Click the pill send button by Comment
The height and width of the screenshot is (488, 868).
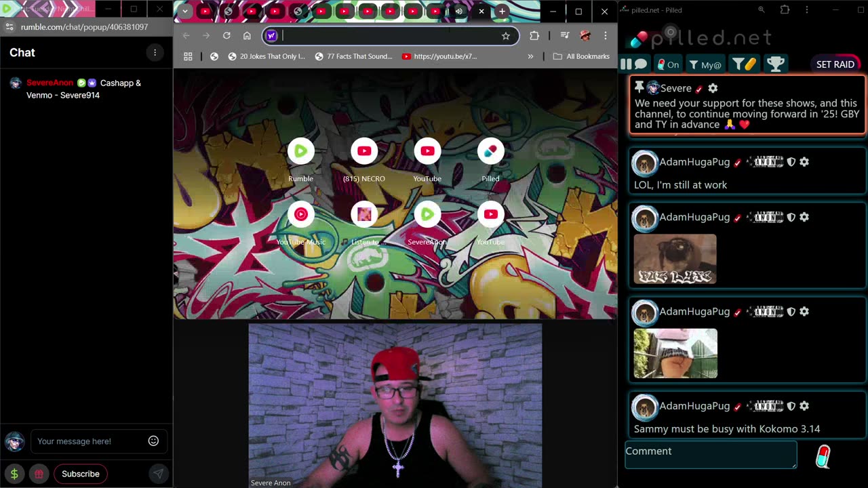click(x=823, y=456)
